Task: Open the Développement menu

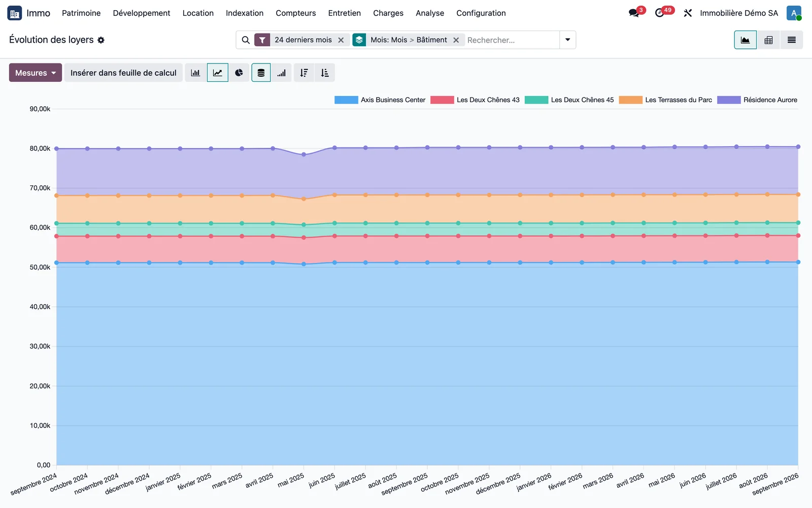Action: (142, 13)
